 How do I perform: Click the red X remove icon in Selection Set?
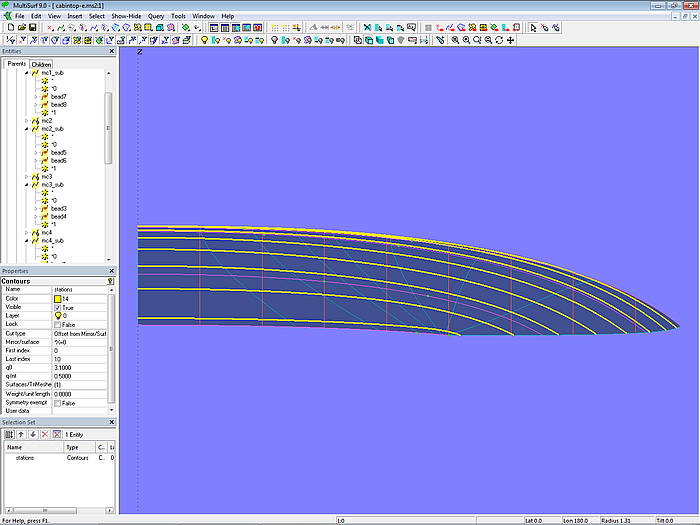pyautogui.click(x=43, y=434)
